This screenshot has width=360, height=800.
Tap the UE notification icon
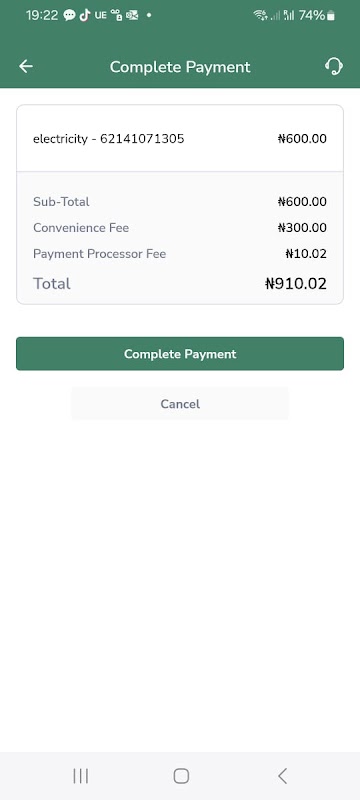click(100, 15)
